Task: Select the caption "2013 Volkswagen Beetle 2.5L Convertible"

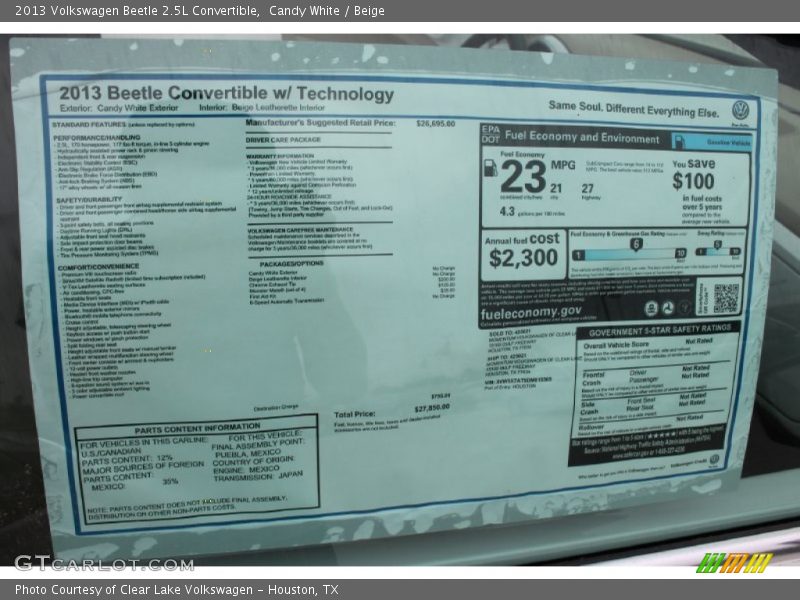Action: 136,11
